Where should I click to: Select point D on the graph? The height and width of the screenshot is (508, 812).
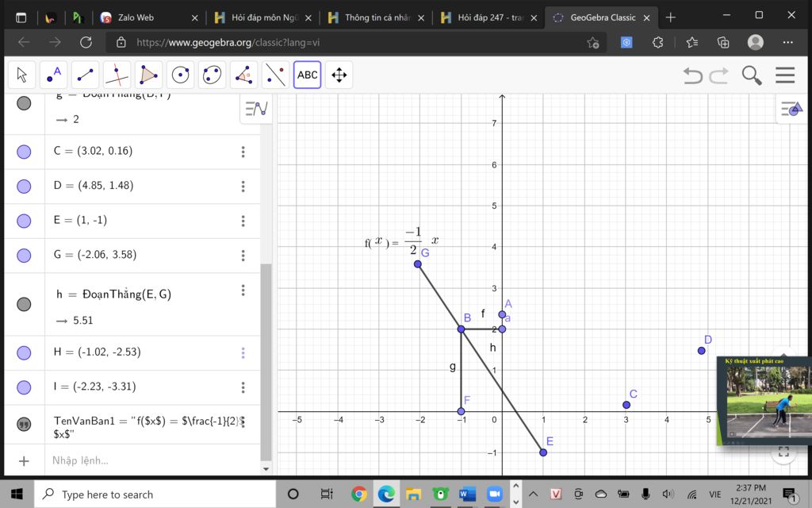pyautogui.click(x=702, y=351)
